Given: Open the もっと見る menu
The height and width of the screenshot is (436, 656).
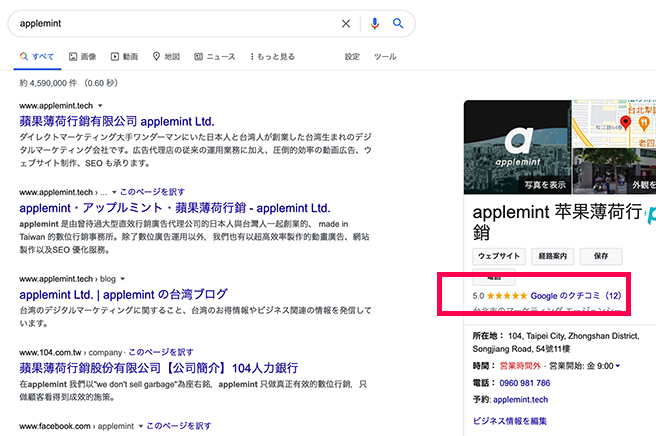Looking at the screenshot, I should tap(272, 56).
